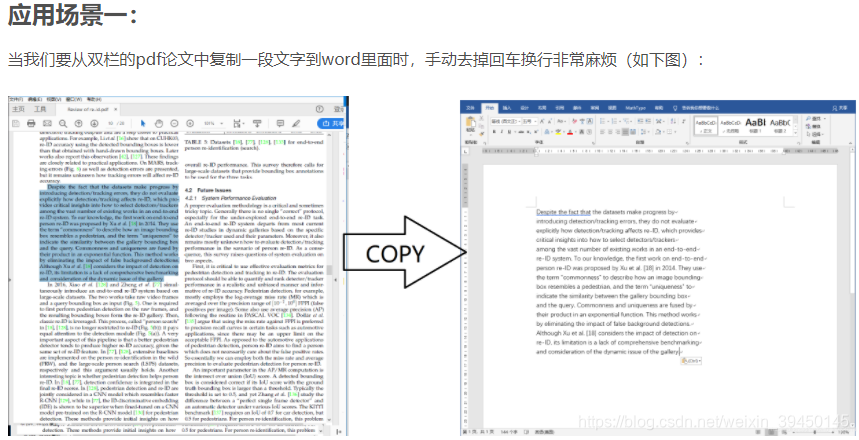Image resolution: width=859 pixels, height=440 pixels.
Task: Click the red font color swatch in Word
Action: (570, 132)
